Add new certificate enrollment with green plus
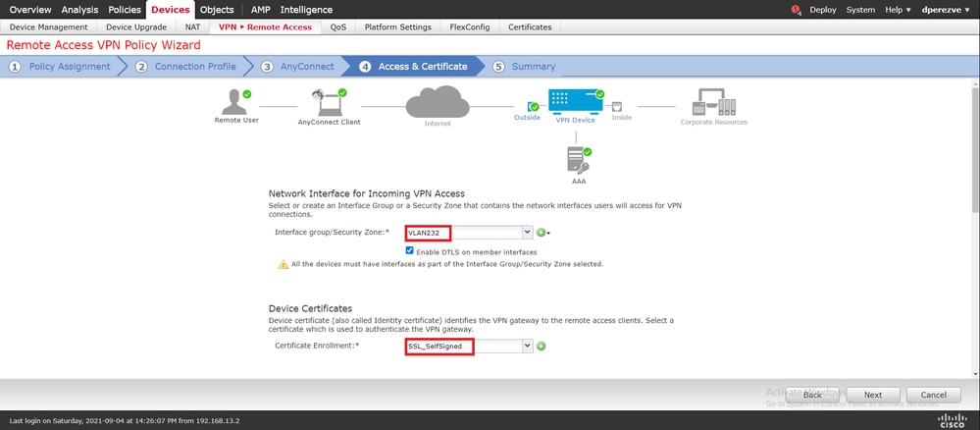Image resolution: width=980 pixels, height=430 pixels. pos(542,347)
